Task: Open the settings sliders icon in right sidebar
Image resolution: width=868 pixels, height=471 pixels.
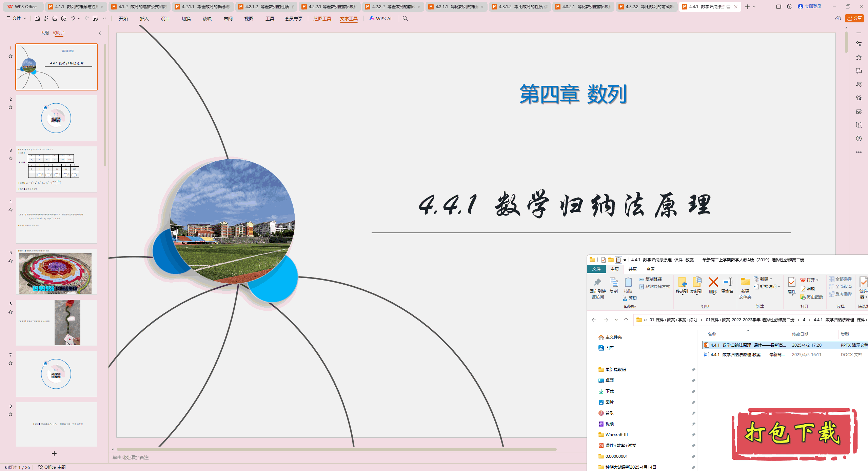Action: pos(859,44)
